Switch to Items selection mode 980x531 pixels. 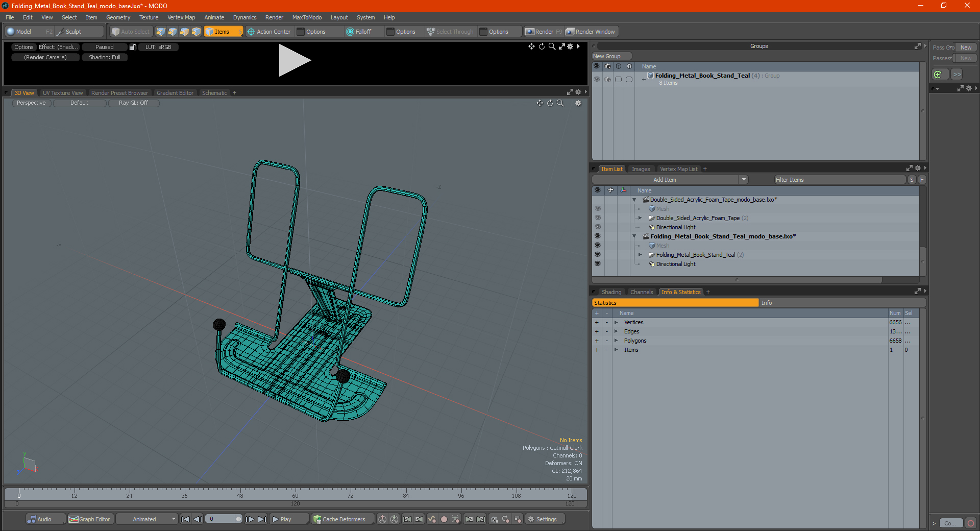click(x=223, y=32)
